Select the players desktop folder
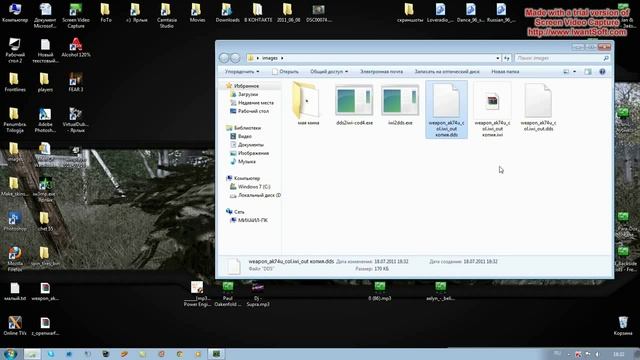 click(x=45, y=82)
